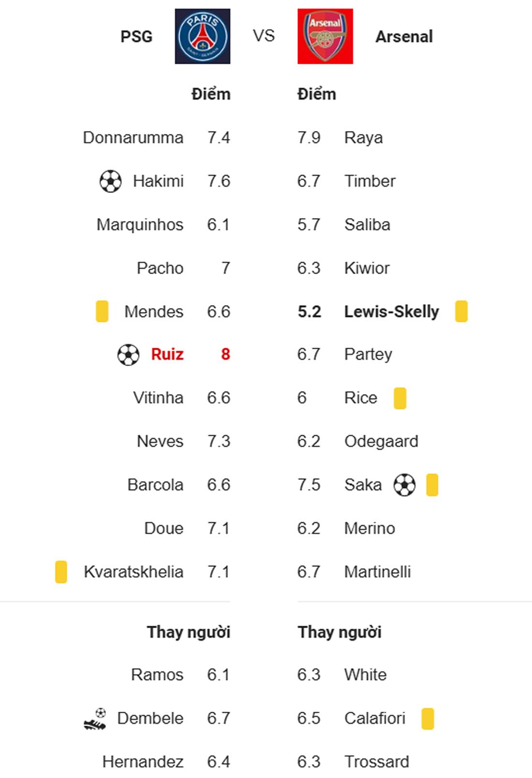Click the PSG team name
Image resolution: width=532 pixels, height=778 pixels.
tap(136, 36)
